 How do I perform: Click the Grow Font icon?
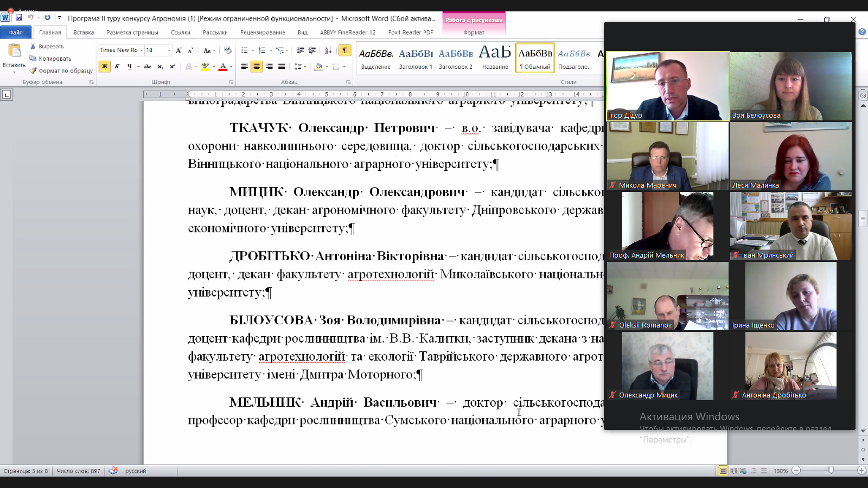[x=178, y=50]
